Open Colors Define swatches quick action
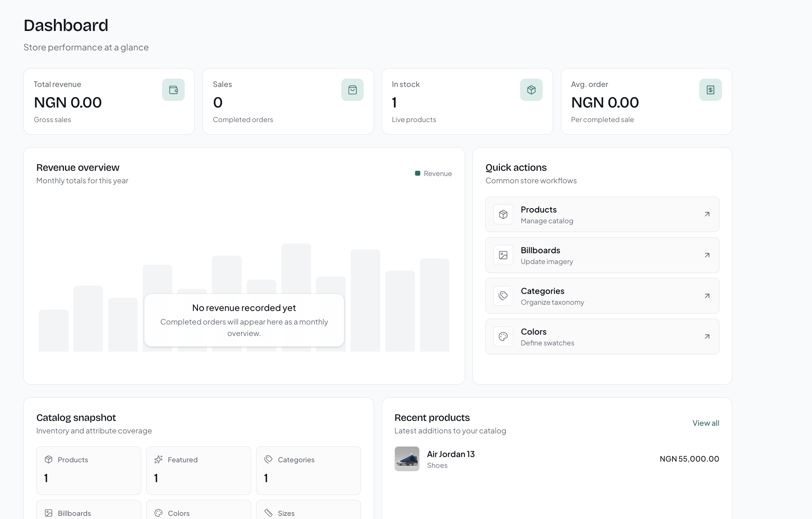812x519 pixels. pos(602,336)
